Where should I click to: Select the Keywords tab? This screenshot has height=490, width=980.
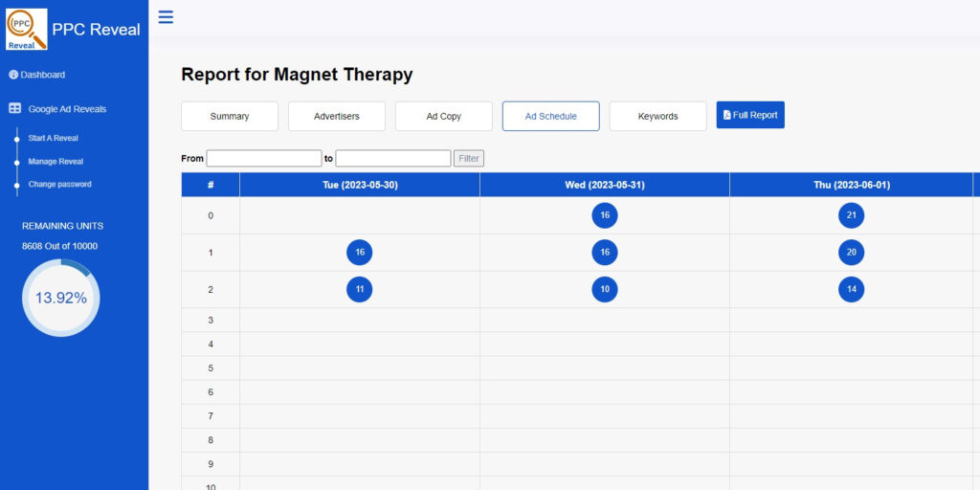[x=657, y=116]
